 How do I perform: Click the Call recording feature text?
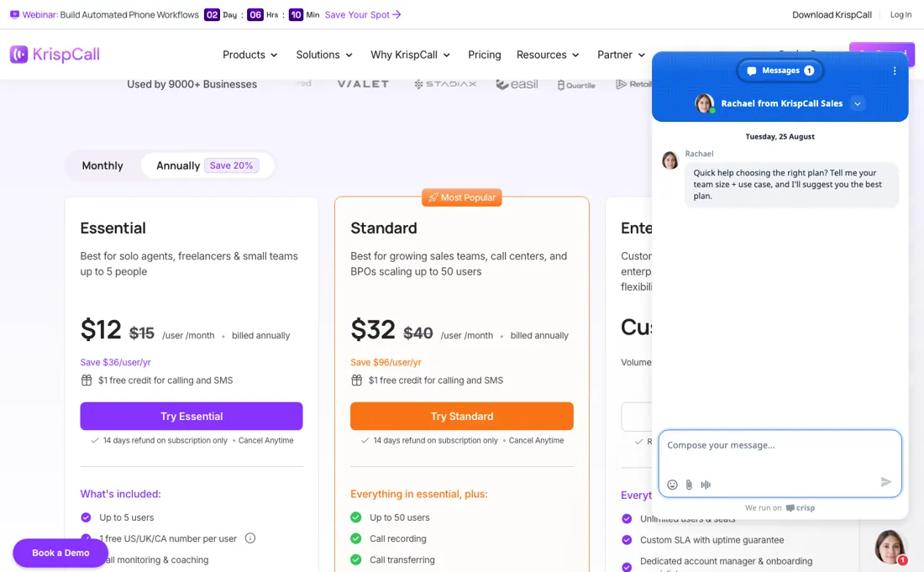coord(398,538)
